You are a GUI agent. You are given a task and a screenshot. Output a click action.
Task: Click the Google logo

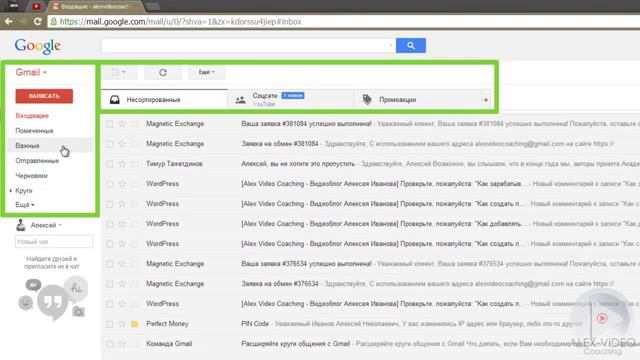coord(38,46)
